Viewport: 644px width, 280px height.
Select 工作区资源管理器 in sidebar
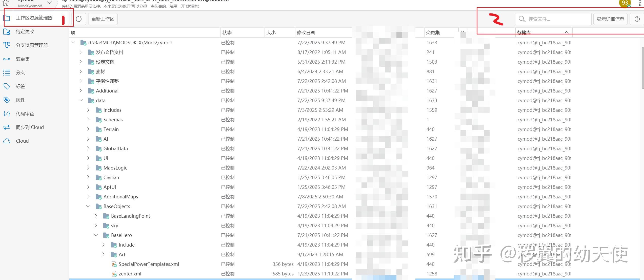coord(34,18)
